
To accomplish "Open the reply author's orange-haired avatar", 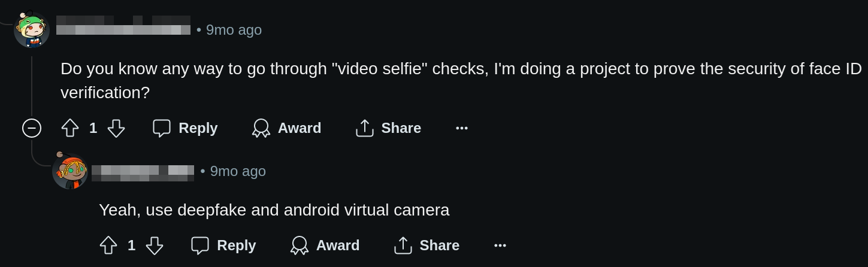I will [70, 171].
